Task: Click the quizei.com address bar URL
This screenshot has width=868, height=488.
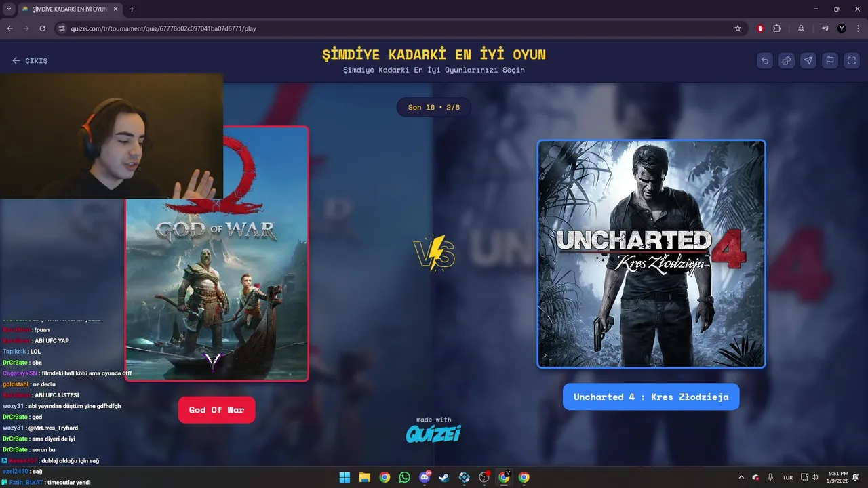Action: (x=163, y=28)
